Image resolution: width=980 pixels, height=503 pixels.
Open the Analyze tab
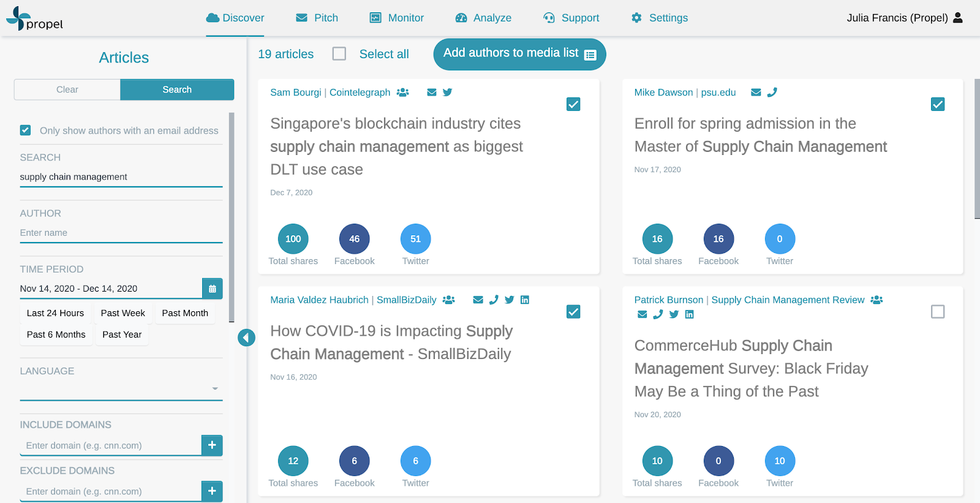483,18
